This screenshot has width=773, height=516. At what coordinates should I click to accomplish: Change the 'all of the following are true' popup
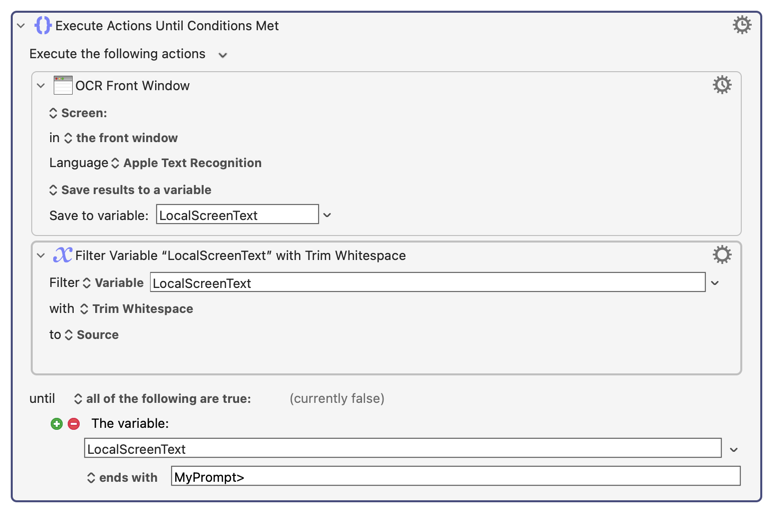point(162,398)
